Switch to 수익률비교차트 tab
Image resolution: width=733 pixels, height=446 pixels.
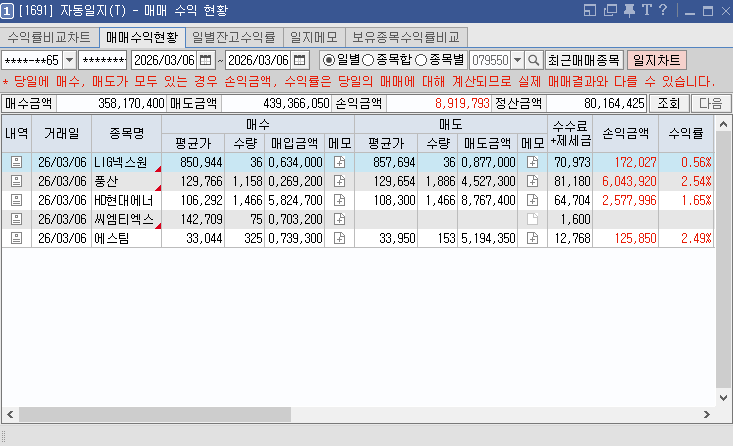point(49,37)
